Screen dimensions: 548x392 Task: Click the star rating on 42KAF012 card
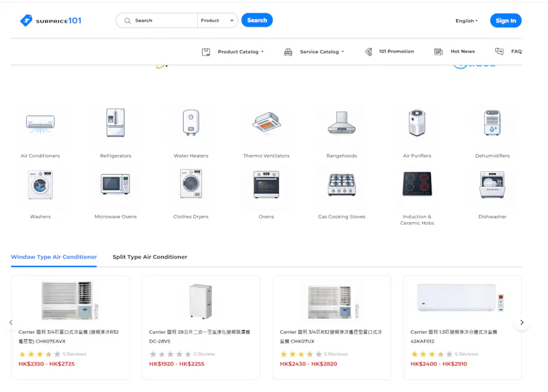[432, 354]
